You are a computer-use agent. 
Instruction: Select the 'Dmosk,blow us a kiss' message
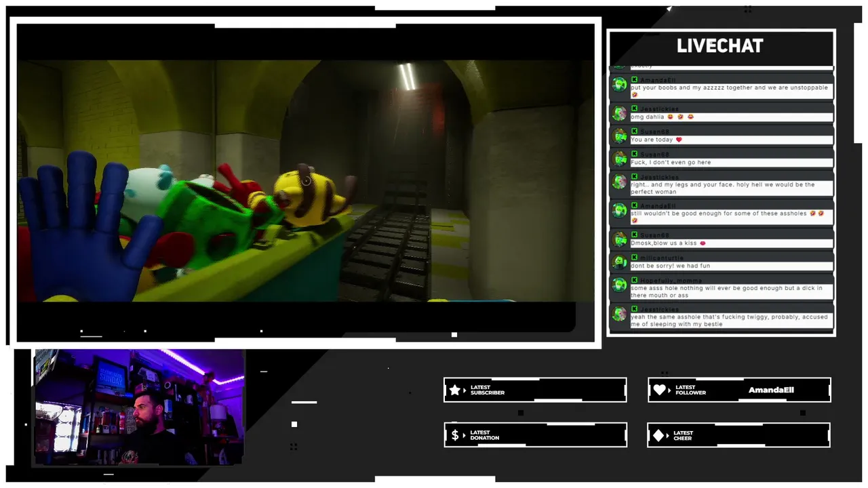coord(731,243)
